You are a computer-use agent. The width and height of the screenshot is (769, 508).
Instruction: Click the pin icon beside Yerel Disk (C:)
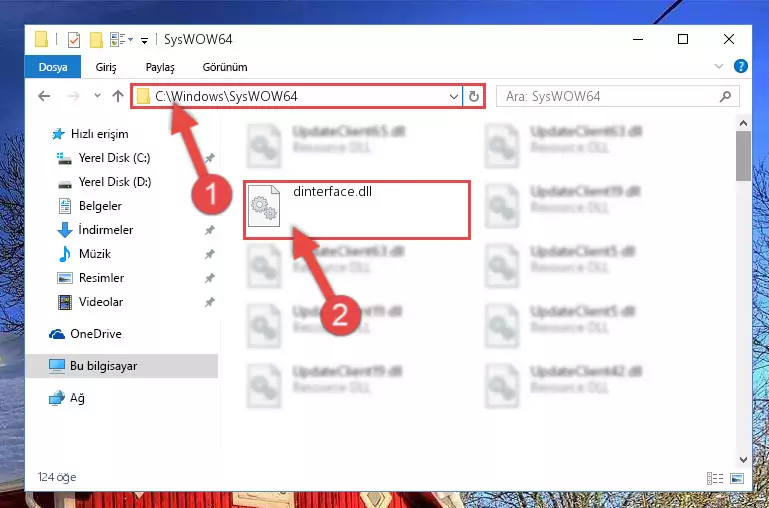point(209,158)
